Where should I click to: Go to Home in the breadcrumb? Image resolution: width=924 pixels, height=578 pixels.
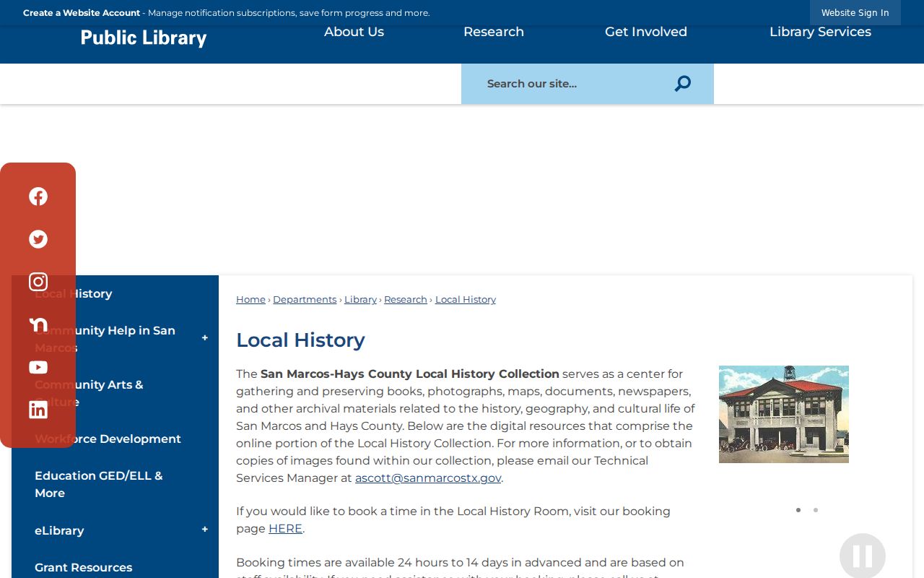point(250,299)
